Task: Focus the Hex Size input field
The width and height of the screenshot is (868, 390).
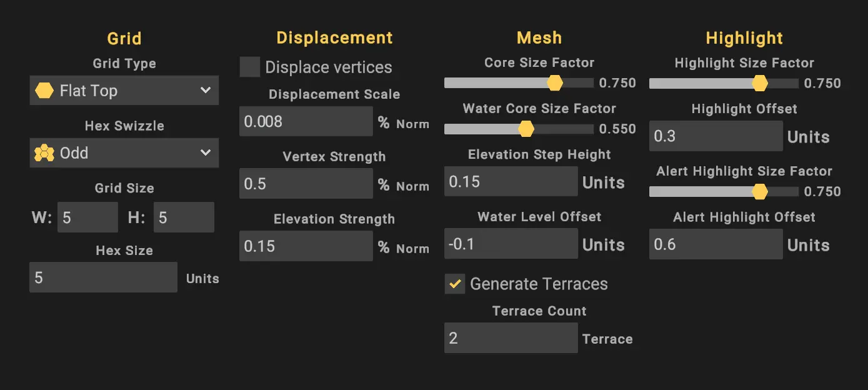Action: [x=103, y=277]
